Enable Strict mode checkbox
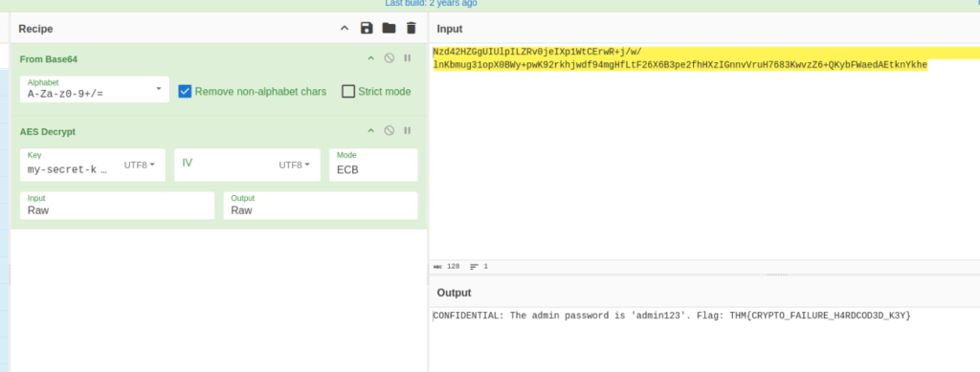Viewport: 980px width, 372px height. pos(348,92)
